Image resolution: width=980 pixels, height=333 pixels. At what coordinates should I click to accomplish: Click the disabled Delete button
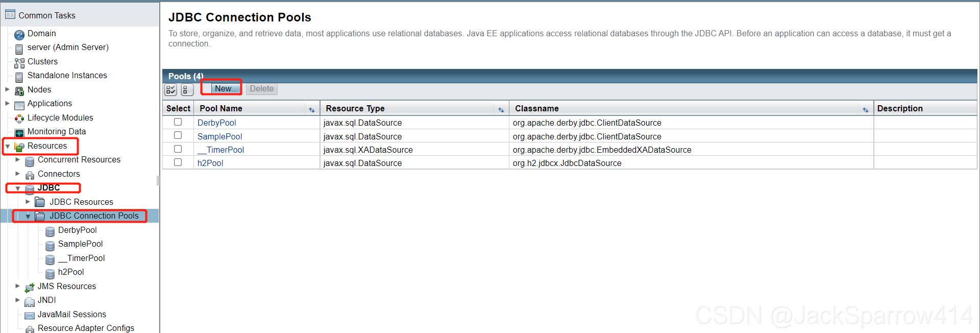point(262,89)
